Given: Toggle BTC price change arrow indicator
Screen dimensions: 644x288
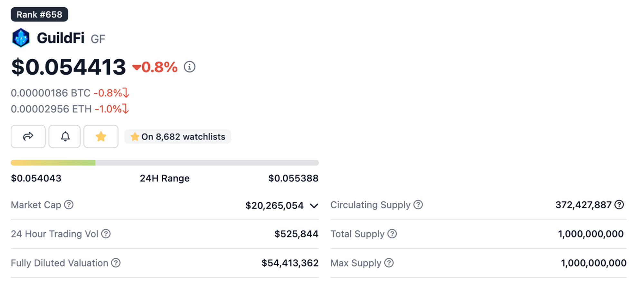Looking at the screenshot, I should [126, 93].
